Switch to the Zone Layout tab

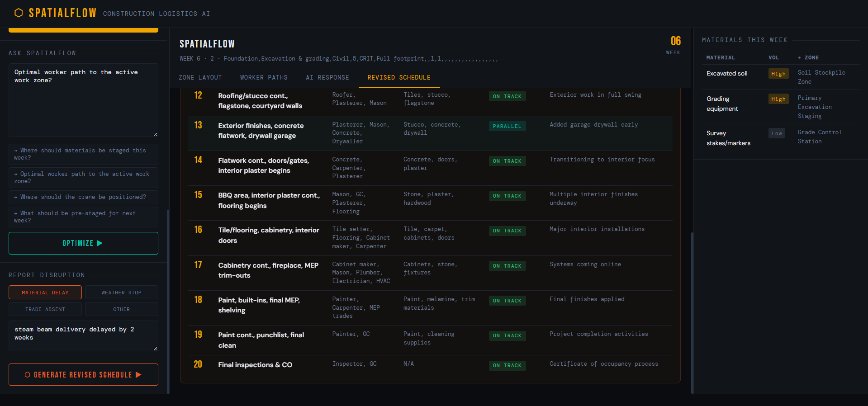coord(200,78)
